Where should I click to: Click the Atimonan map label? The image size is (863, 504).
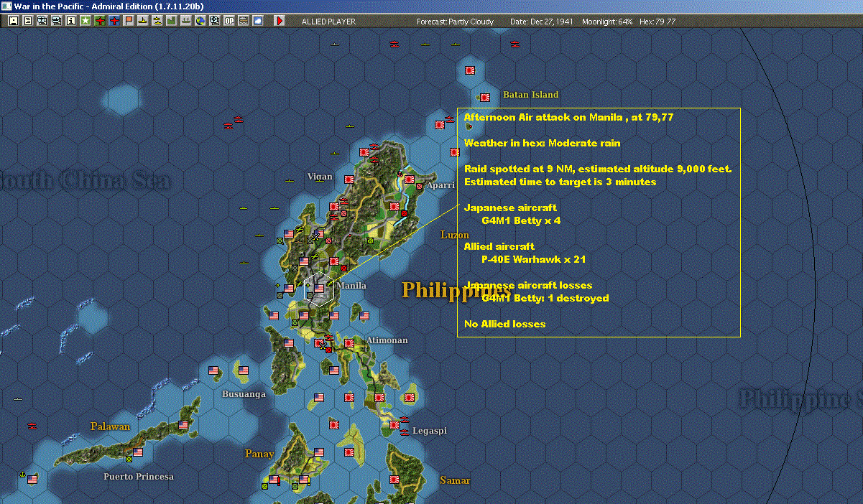pyautogui.click(x=387, y=340)
